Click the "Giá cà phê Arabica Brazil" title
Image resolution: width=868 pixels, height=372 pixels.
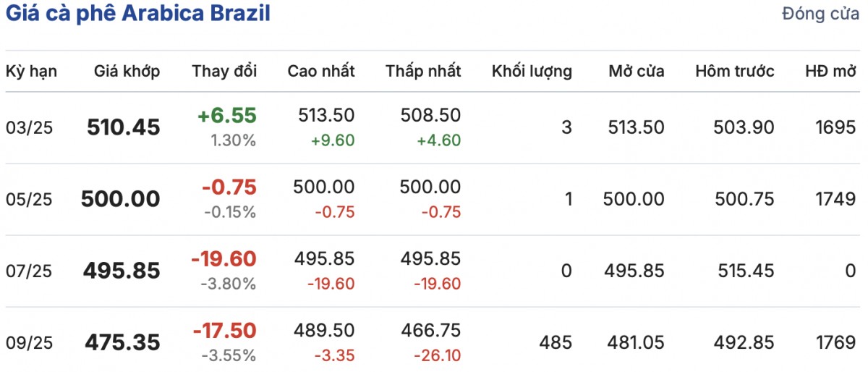(x=137, y=14)
